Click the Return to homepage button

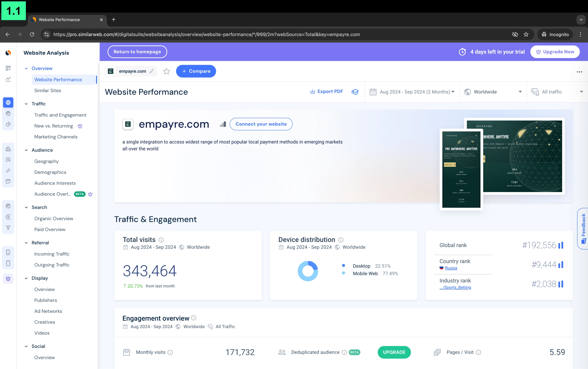point(137,52)
